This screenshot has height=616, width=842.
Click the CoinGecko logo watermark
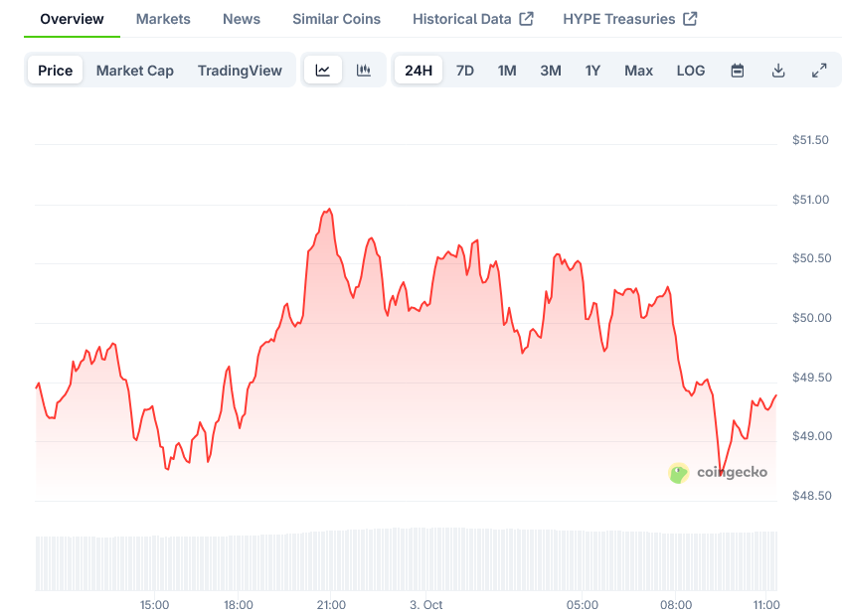coord(718,473)
